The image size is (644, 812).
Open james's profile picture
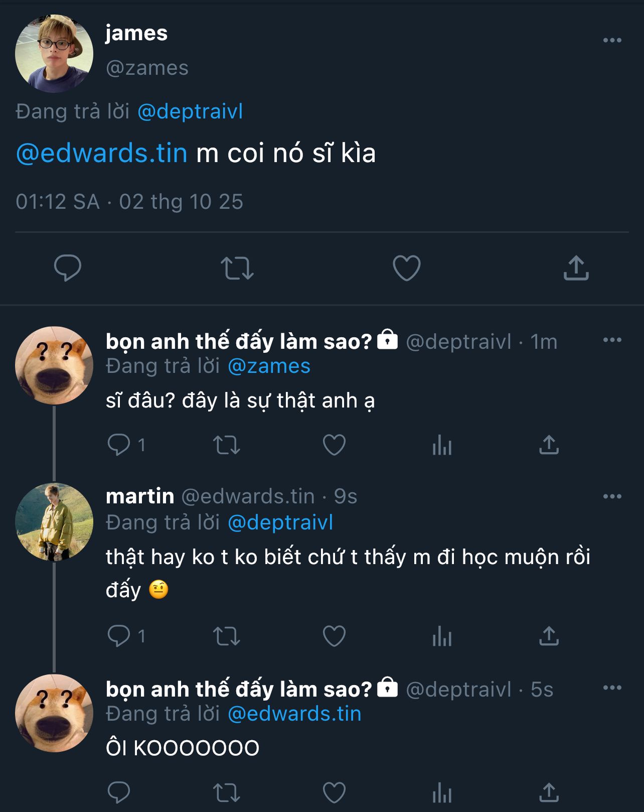pos(54,54)
